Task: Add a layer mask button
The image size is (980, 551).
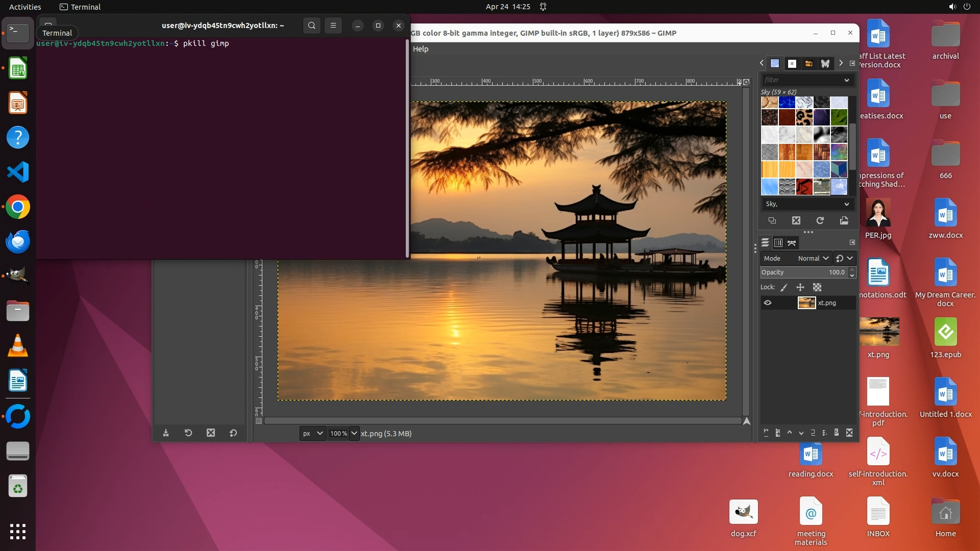Action: (x=836, y=433)
